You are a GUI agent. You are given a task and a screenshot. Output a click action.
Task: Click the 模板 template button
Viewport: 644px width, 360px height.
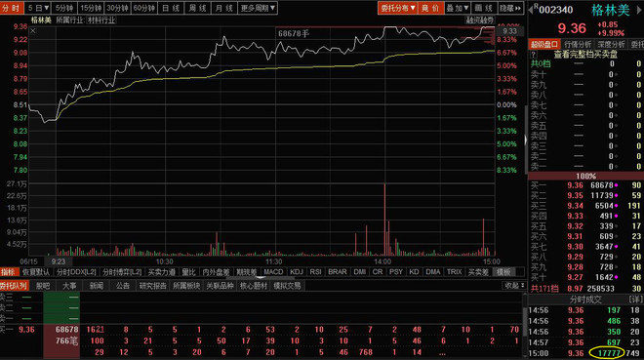503,272
